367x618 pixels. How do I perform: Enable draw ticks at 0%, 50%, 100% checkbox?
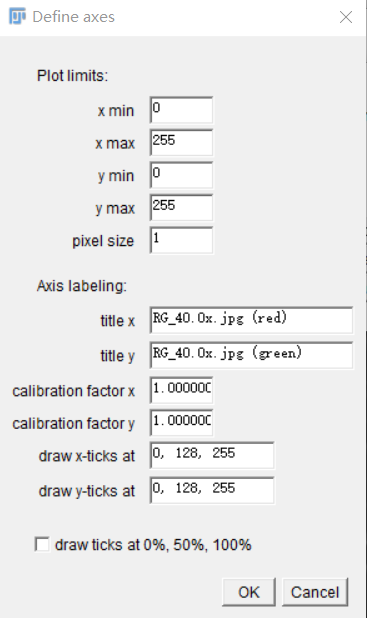pos(43,545)
